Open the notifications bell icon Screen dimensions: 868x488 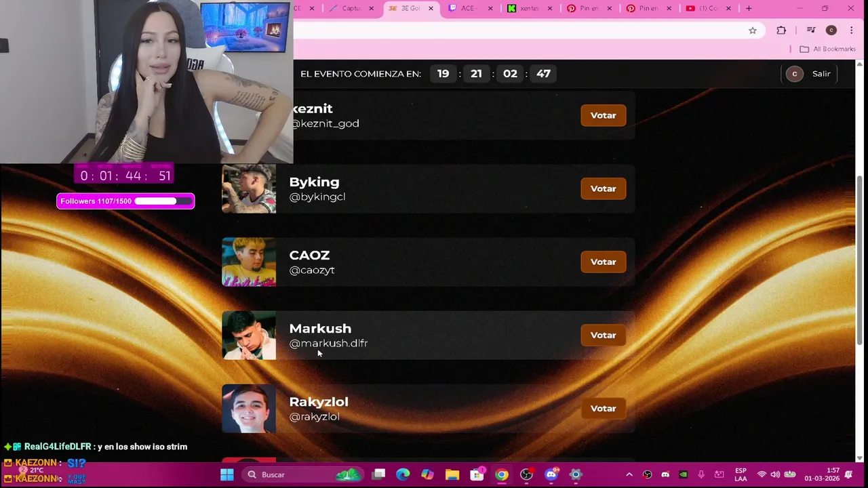point(848,474)
